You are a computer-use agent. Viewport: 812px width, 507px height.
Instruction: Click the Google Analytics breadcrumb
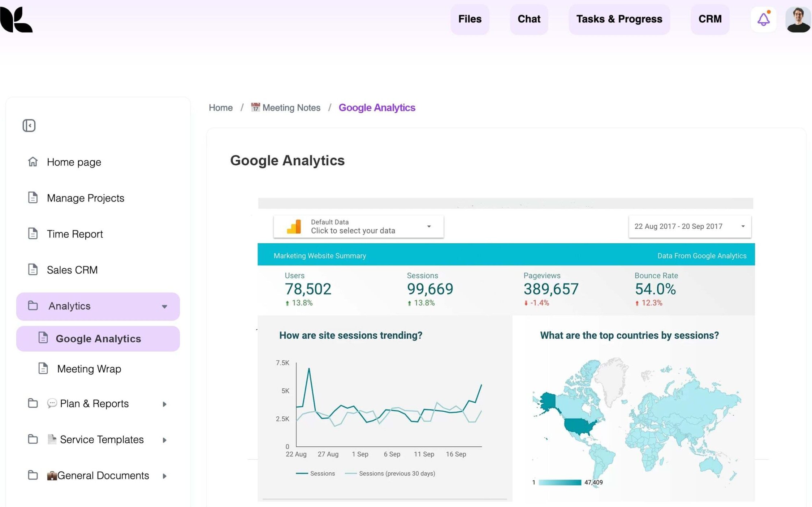(377, 108)
